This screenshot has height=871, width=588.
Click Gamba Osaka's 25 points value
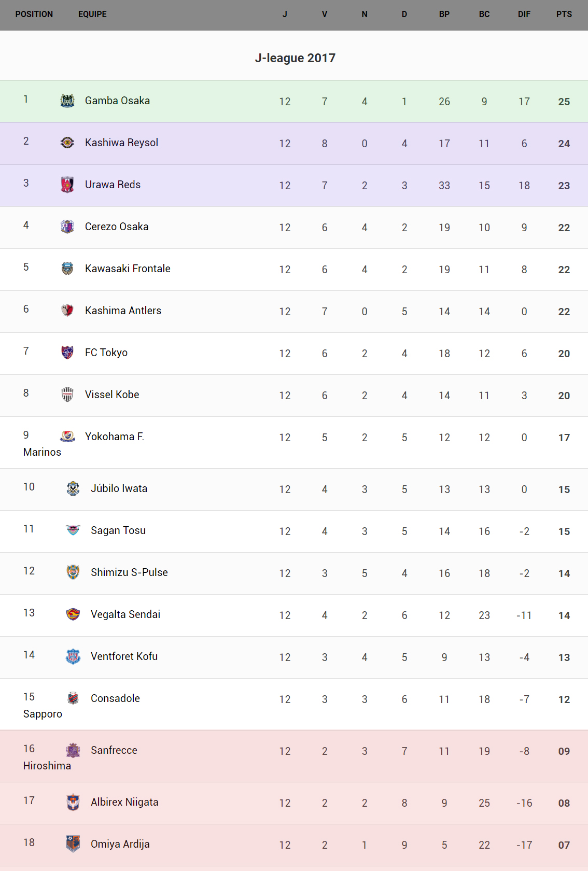[564, 102]
